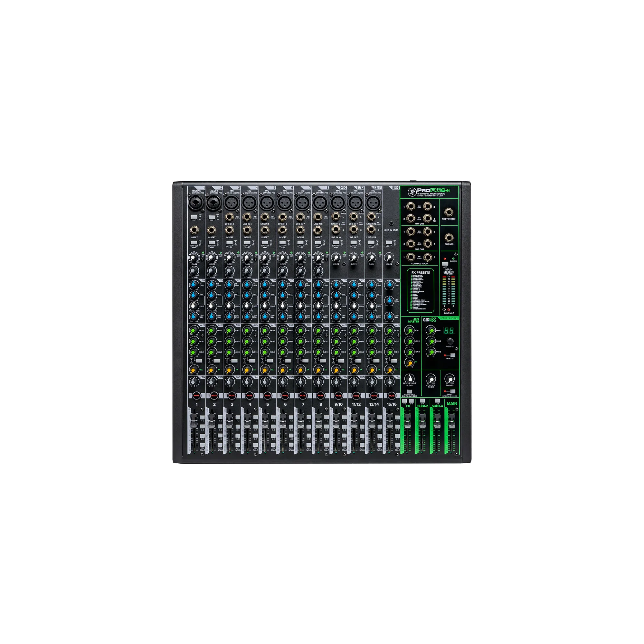Toggle the pre/post switch on channel 1

(x=199, y=361)
